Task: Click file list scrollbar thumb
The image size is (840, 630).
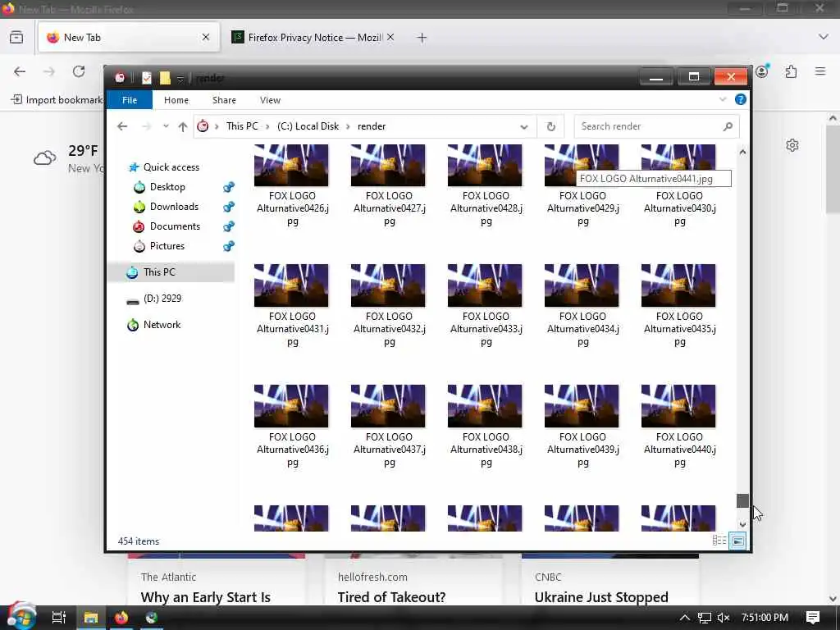Action: coord(742,500)
